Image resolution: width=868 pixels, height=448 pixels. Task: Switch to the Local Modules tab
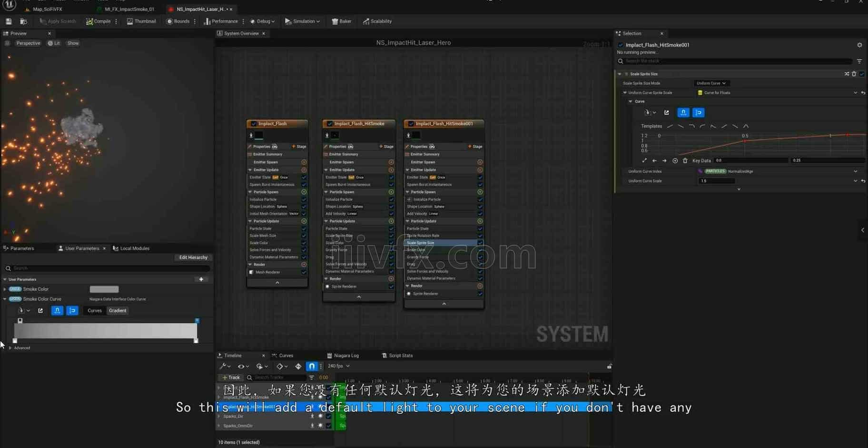click(x=131, y=248)
